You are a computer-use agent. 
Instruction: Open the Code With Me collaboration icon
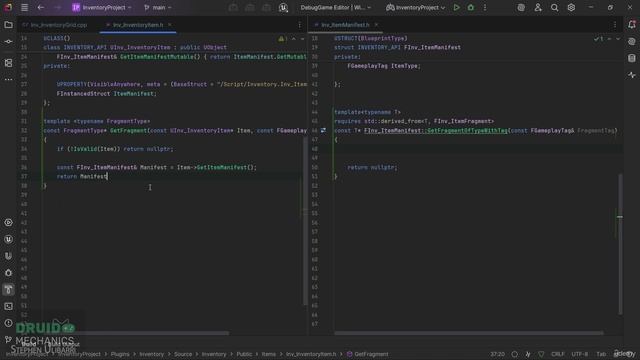point(538,7)
